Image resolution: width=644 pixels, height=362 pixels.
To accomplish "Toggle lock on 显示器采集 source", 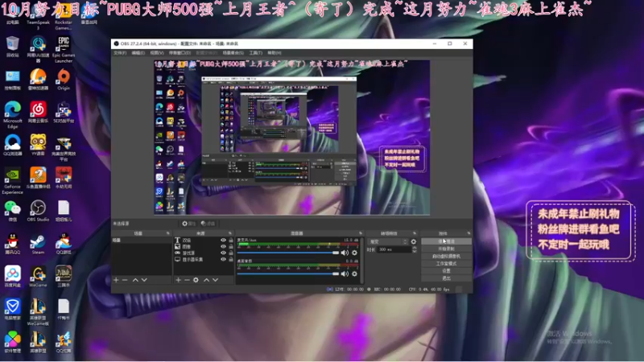I will pyautogui.click(x=231, y=259).
